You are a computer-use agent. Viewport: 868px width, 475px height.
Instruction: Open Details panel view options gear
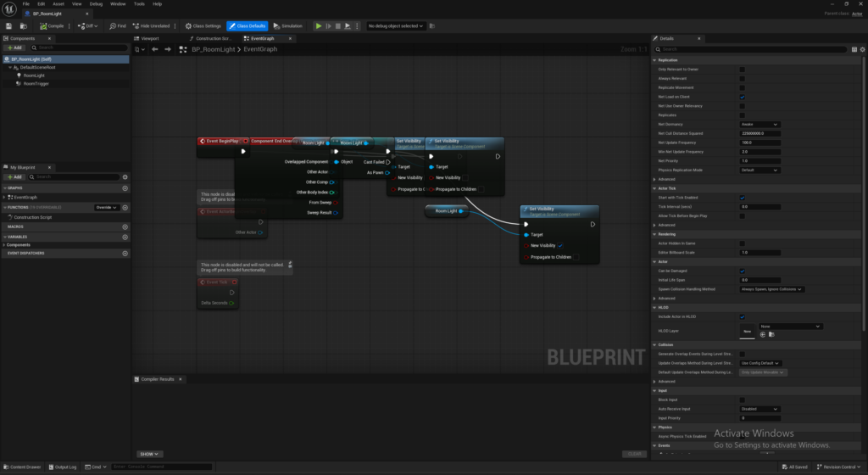(x=862, y=49)
